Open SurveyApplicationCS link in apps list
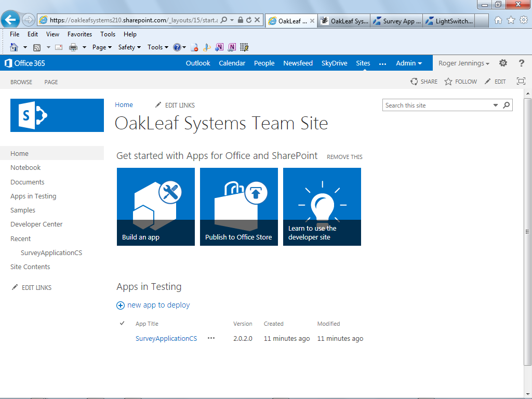This screenshot has height=399, width=532. 166,338
